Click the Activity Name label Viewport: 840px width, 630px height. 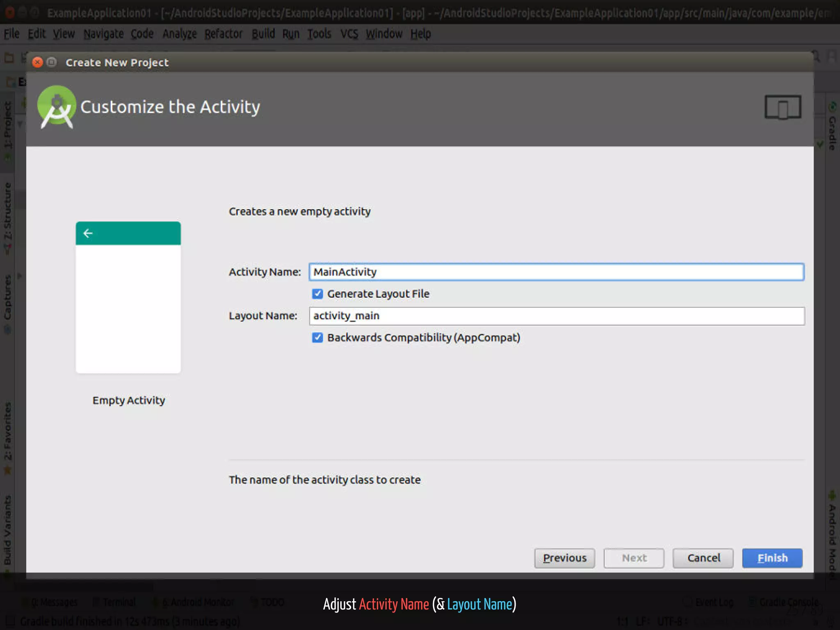click(x=265, y=272)
